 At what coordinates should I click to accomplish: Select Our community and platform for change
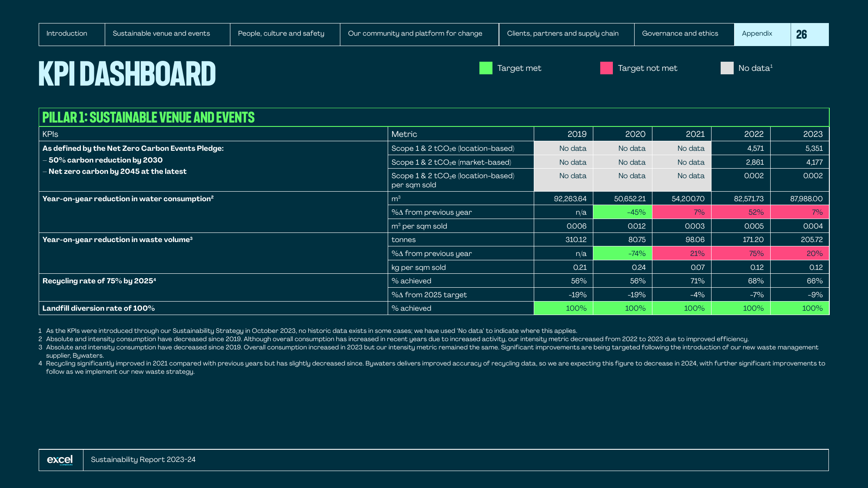click(x=419, y=34)
